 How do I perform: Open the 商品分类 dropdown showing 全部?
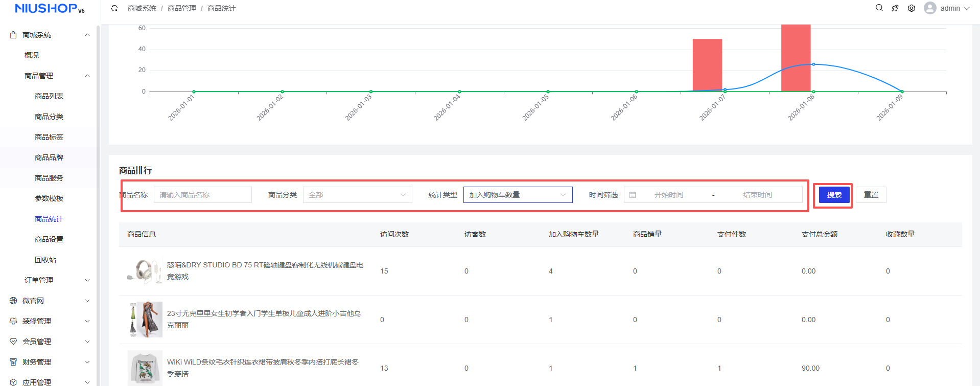[x=357, y=195]
